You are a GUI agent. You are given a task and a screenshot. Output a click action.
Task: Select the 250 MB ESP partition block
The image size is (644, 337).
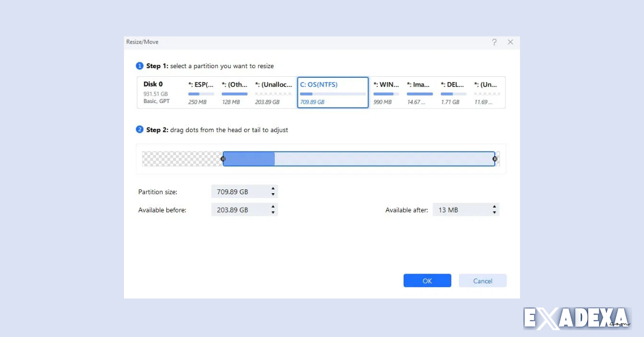coord(200,92)
